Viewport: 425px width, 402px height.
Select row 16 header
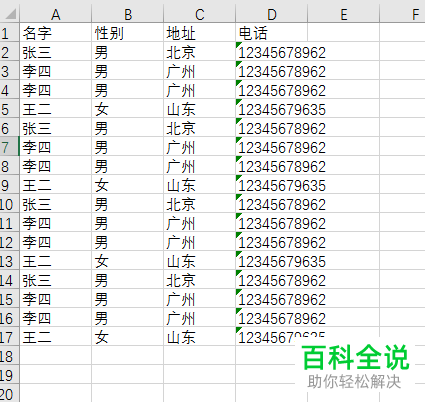(9, 318)
